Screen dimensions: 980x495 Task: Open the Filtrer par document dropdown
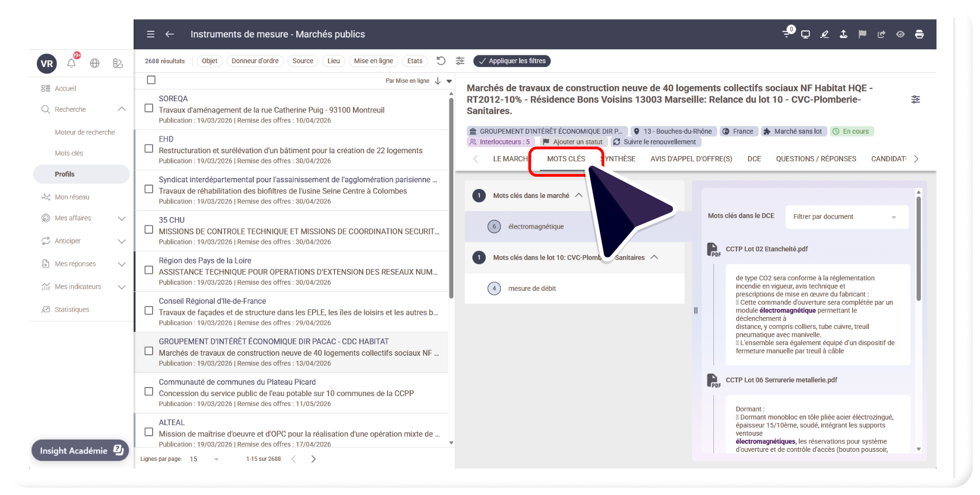[x=846, y=216]
